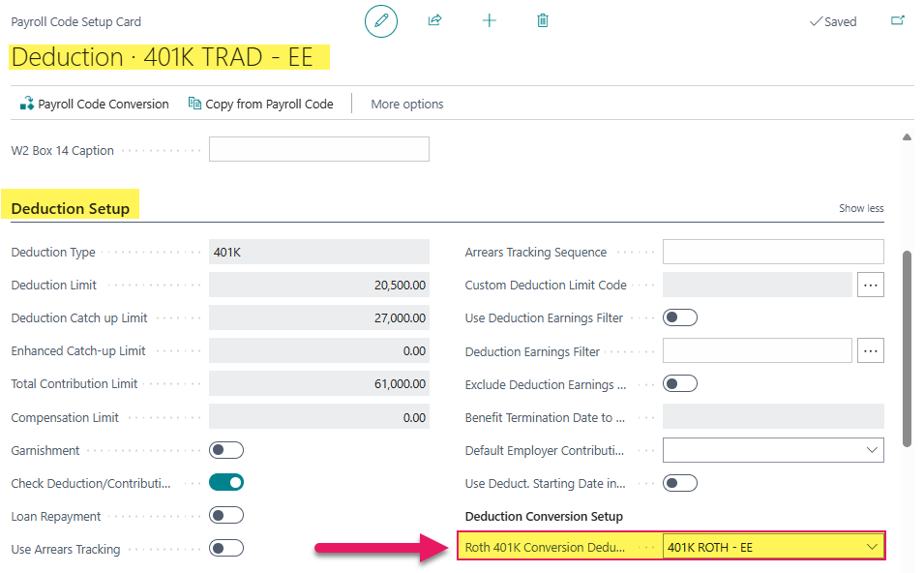Image resolution: width=924 pixels, height=573 pixels.
Task: Click the Payroll Code Conversion action
Action: pyautogui.click(x=94, y=104)
